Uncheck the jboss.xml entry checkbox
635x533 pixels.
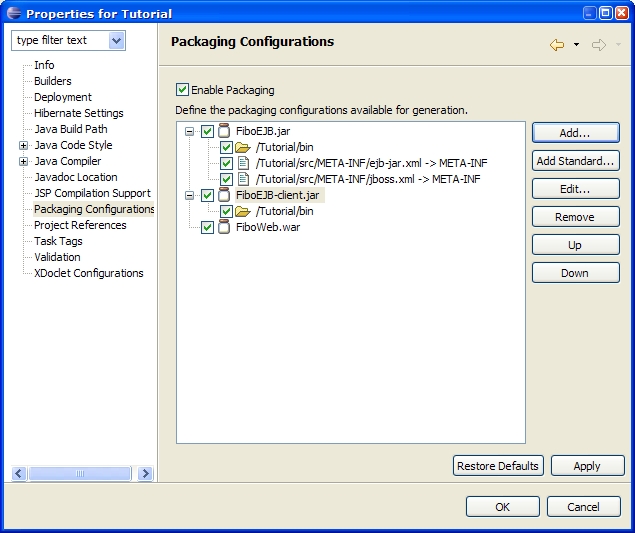pos(226,179)
